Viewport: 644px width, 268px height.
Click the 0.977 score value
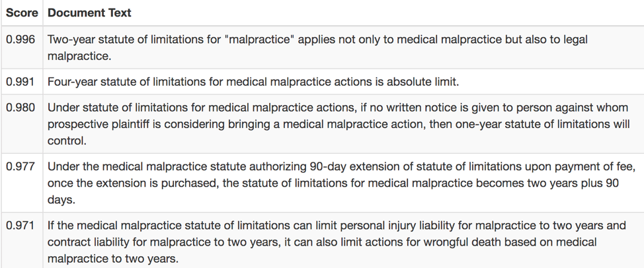pos(21,166)
